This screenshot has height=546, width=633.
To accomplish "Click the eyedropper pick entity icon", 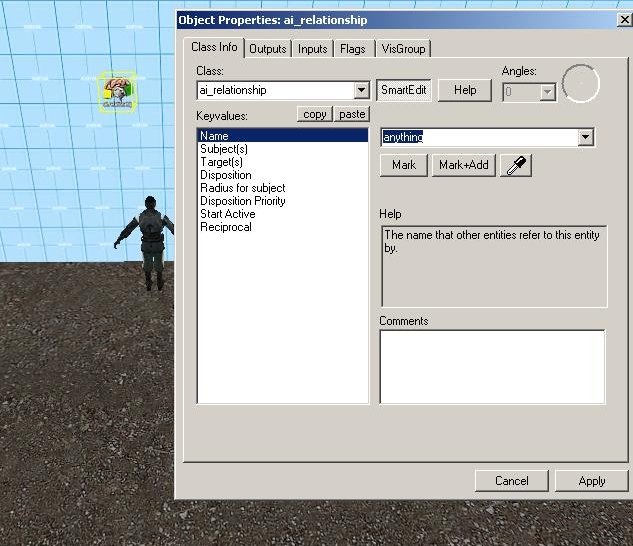I will [x=516, y=165].
